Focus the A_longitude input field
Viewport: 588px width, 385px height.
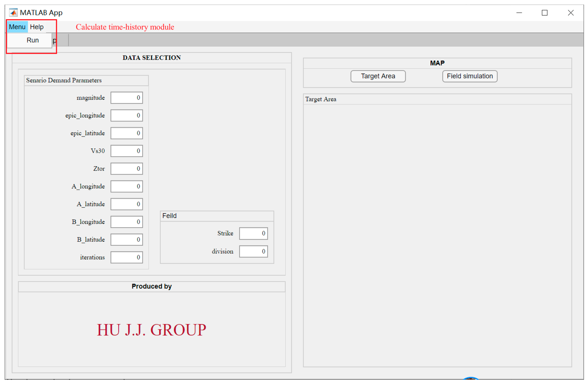coord(127,187)
